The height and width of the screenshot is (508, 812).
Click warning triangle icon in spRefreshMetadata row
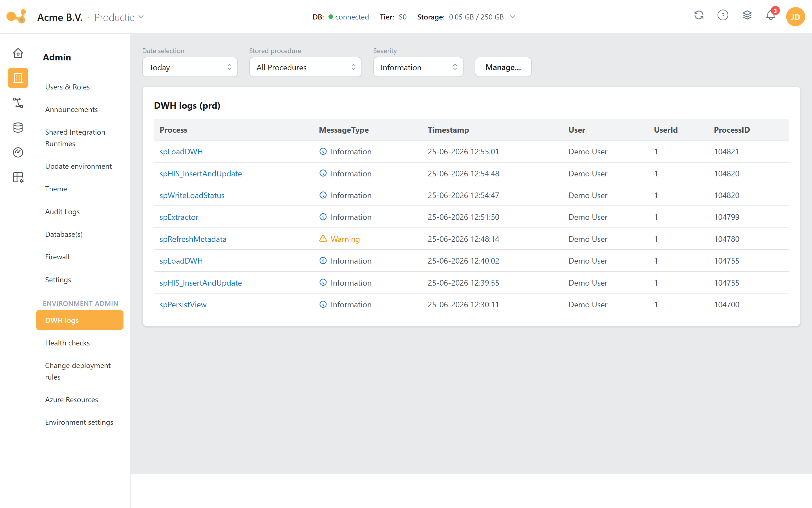pos(323,238)
